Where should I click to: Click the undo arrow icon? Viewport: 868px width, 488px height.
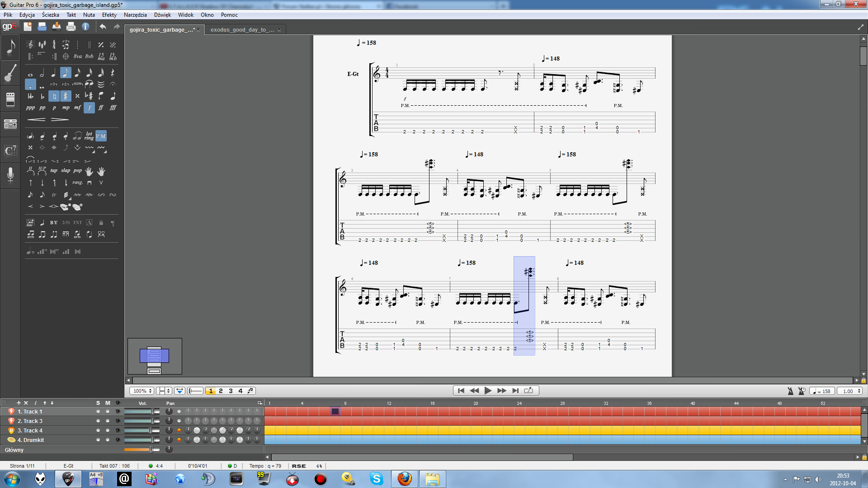(x=103, y=27)
